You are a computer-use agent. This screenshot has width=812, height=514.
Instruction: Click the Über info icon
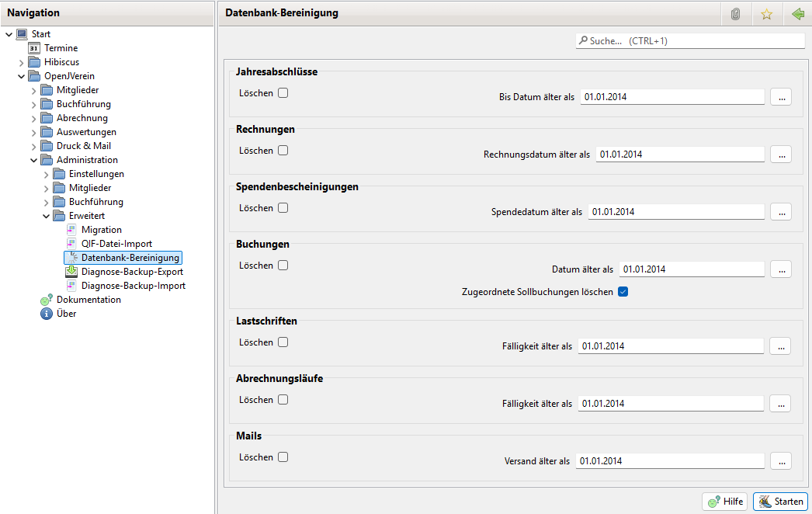click(x=47, y=314)
